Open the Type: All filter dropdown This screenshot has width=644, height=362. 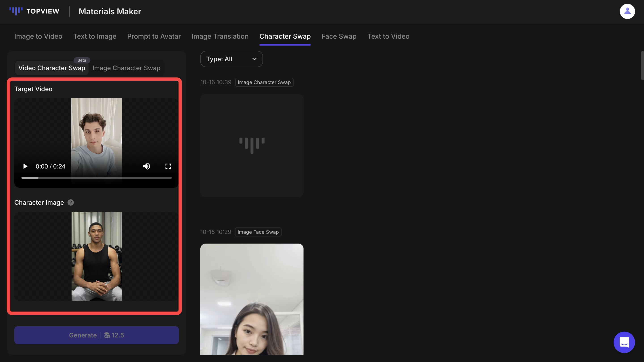click(231, 59)
